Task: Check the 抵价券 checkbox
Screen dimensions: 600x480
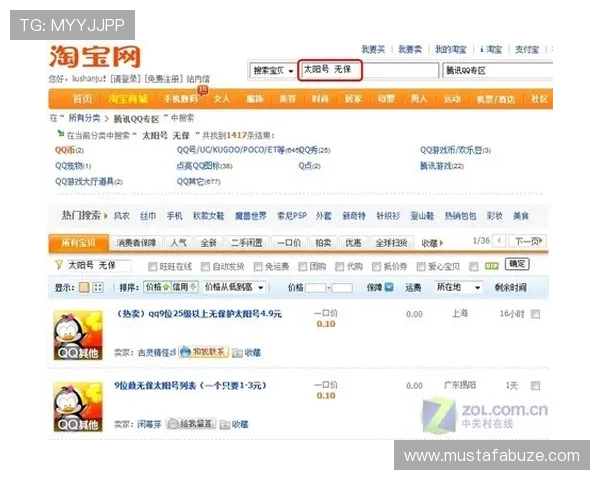Action: coord(377,266)
